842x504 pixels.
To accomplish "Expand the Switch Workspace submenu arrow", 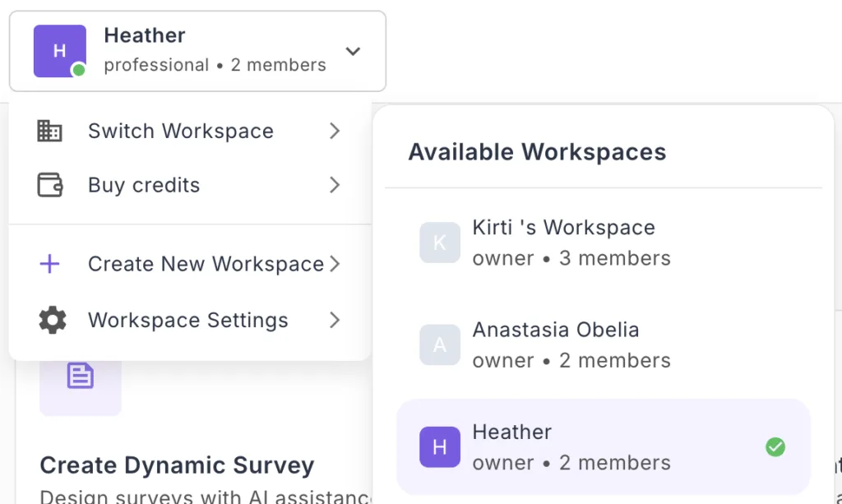I will (334, 131).
